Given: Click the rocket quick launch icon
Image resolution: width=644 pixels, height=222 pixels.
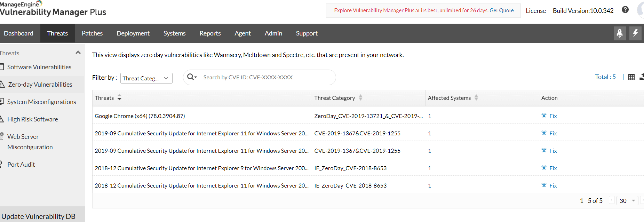Looking at the screenshot, I should point(620,33).
